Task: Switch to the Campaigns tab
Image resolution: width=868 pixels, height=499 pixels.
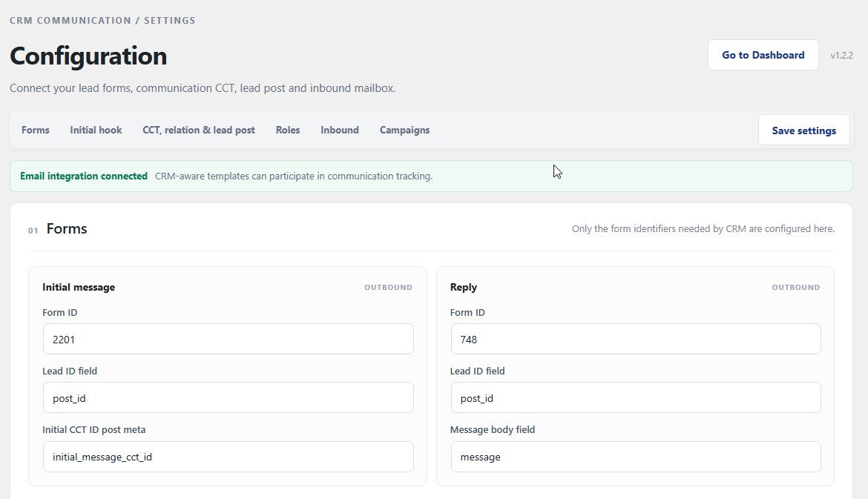Action: [x=404, y=130]
